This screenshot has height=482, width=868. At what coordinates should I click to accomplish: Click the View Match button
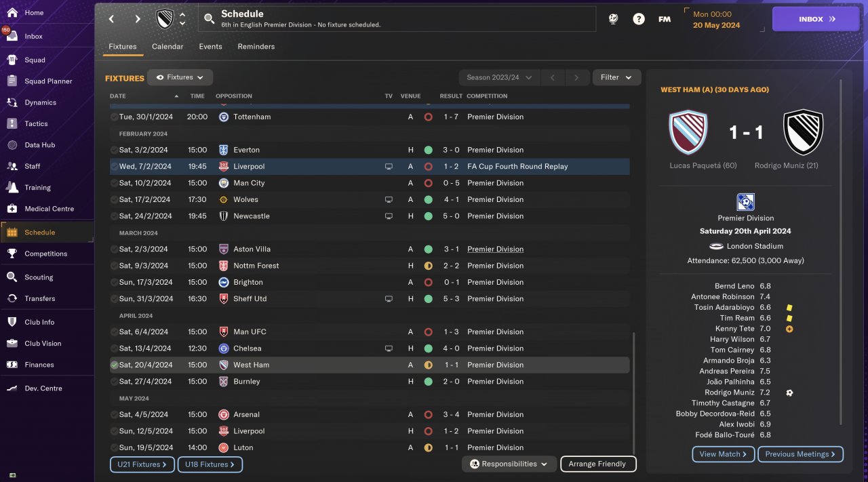[x=723, y=454]
